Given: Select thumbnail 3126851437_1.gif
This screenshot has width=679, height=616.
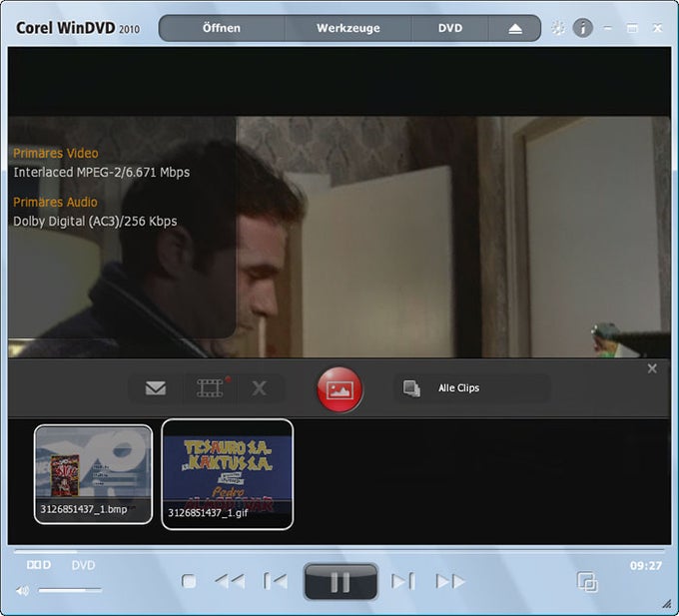Looking at the screenshot, I should click(228, 474).
